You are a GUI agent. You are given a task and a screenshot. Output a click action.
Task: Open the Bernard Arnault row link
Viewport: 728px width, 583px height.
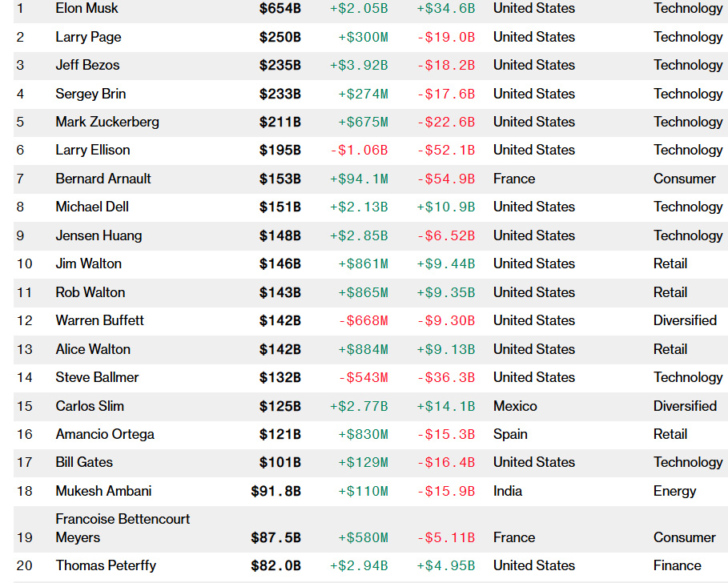tap(103, 179)
